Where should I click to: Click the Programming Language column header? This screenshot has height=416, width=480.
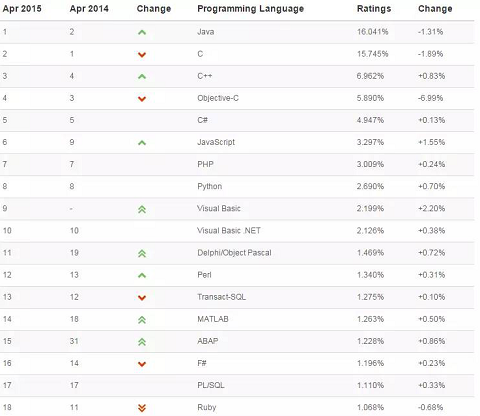pyautogui.click(x=251, y=9)
